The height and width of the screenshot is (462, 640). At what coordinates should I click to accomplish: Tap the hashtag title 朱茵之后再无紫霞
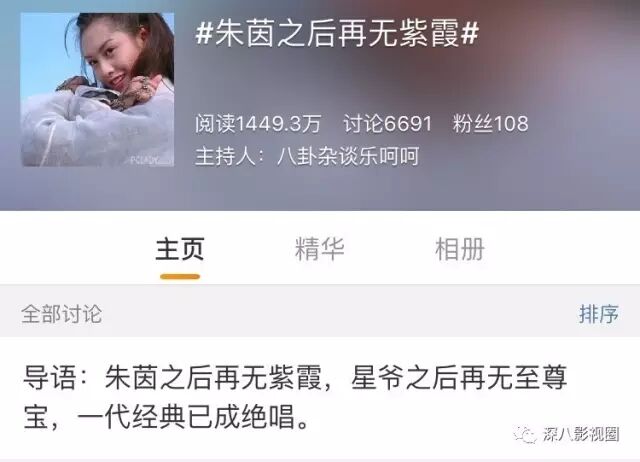coord(337,33)
